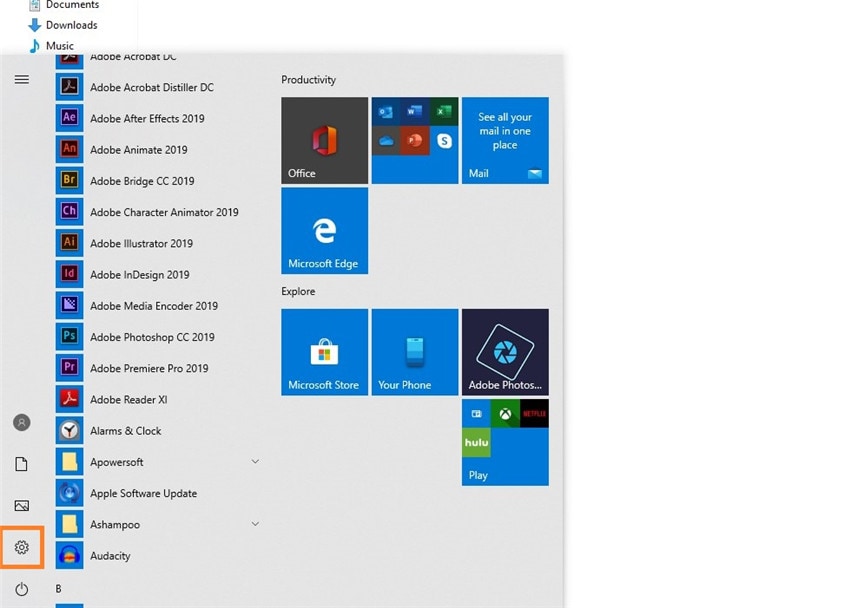Screen dimensions: 850x608
Task: Open the Your Phone tile
Action: (x=415, y=352)
